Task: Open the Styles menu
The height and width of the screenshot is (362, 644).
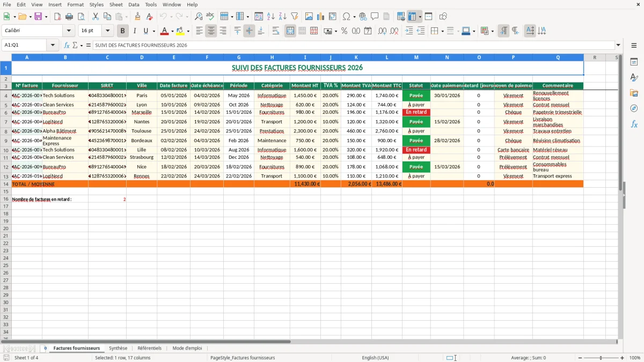Action: (x=97, y=4)
